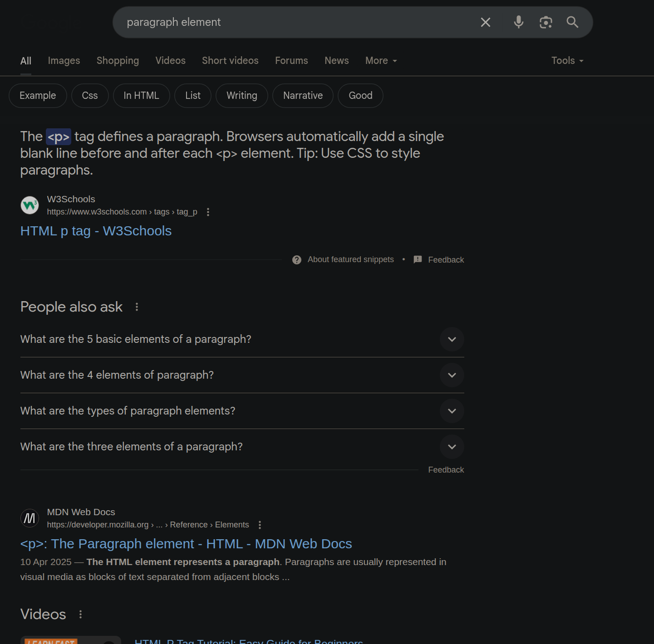
Task: Open "HTML p tag - W3Schools" link
Action: click(96, 231)
